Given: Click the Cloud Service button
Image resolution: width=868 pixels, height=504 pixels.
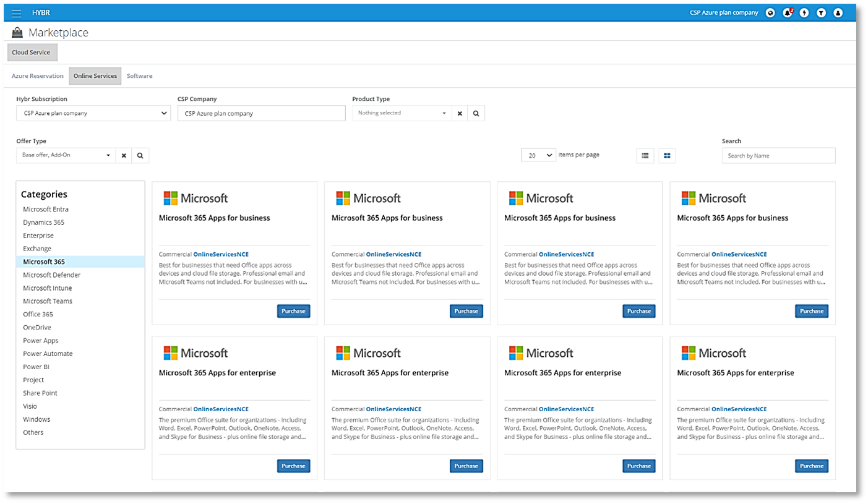Looking at the screenshot, I should point(32,53).
